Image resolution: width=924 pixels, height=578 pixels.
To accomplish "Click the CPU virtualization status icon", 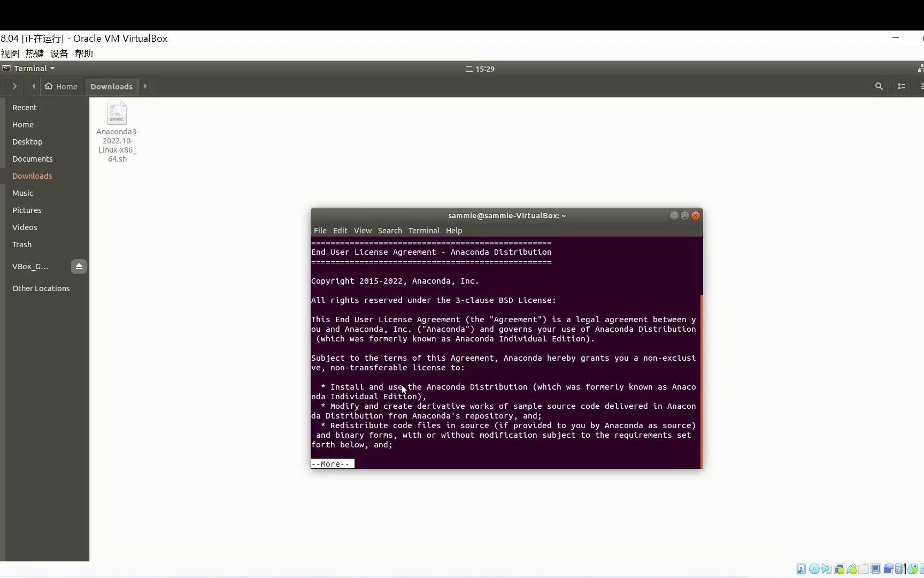I will pos(900,569).
